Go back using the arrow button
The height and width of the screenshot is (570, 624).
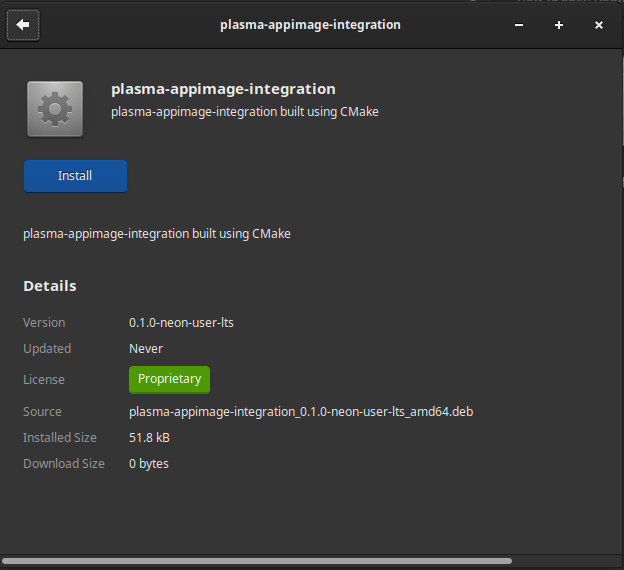pos(23,25)
